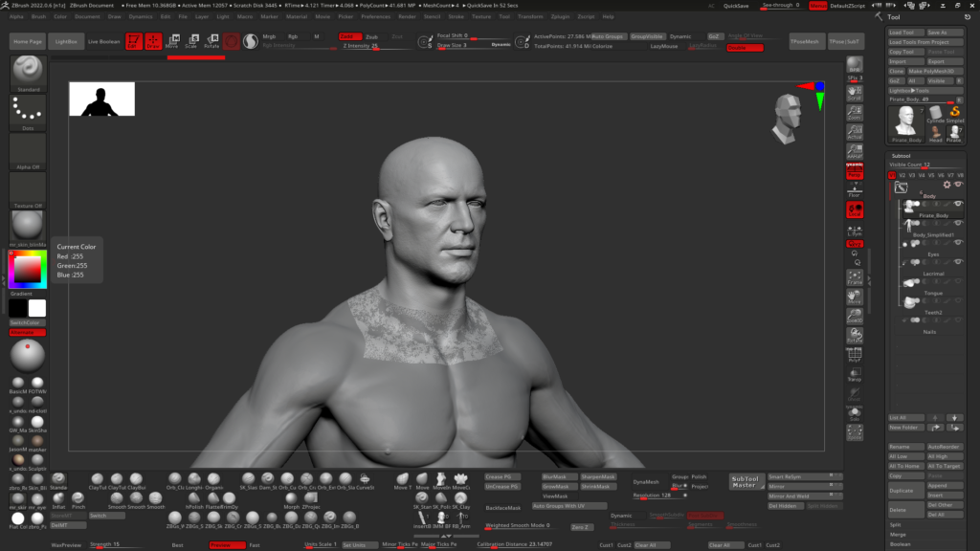
Task: Expand the Merge section
Action: tap(897, 534)
